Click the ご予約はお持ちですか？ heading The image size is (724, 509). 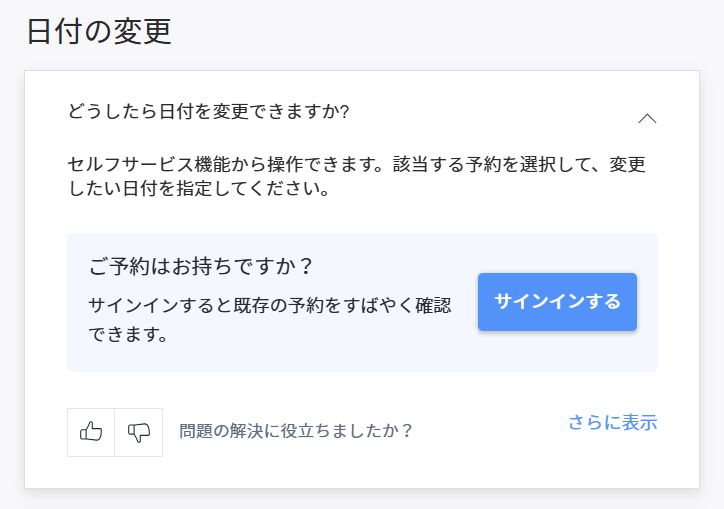[202, 267]
